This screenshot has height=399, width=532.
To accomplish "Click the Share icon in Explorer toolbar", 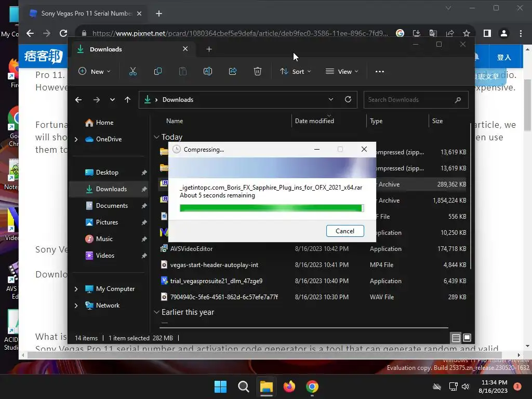I will pos(233,71).
